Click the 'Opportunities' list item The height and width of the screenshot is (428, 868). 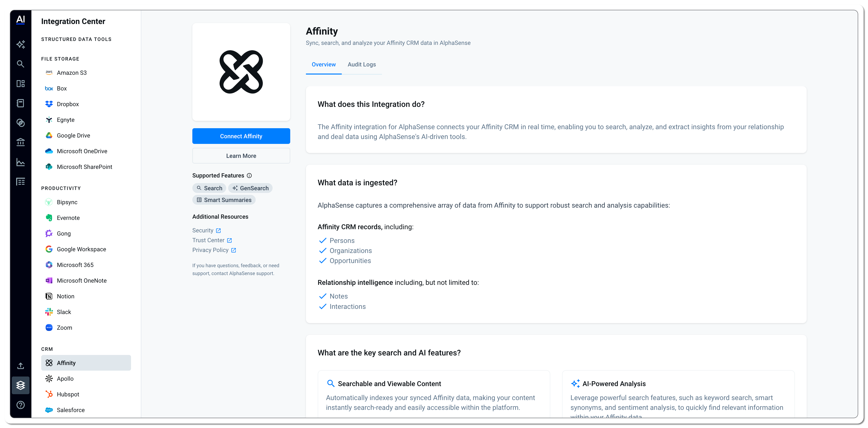pyautogui.click(x=350, y=261)
